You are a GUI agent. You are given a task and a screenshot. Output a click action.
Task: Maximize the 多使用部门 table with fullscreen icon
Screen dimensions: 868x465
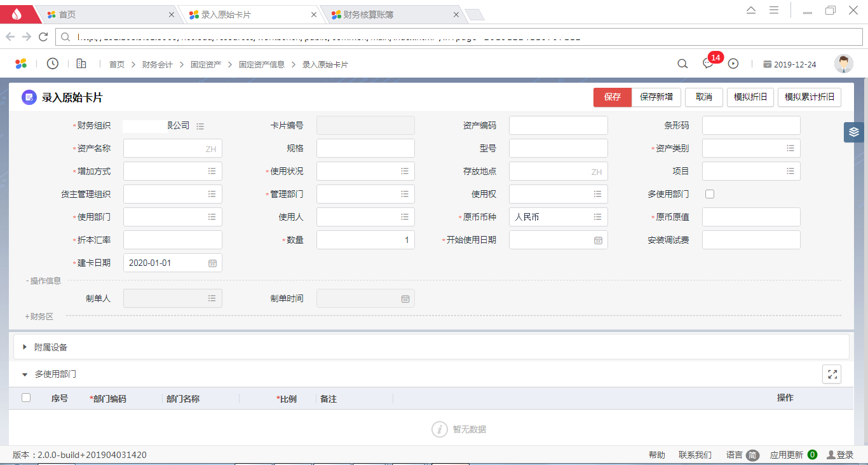tap(831, 374)
